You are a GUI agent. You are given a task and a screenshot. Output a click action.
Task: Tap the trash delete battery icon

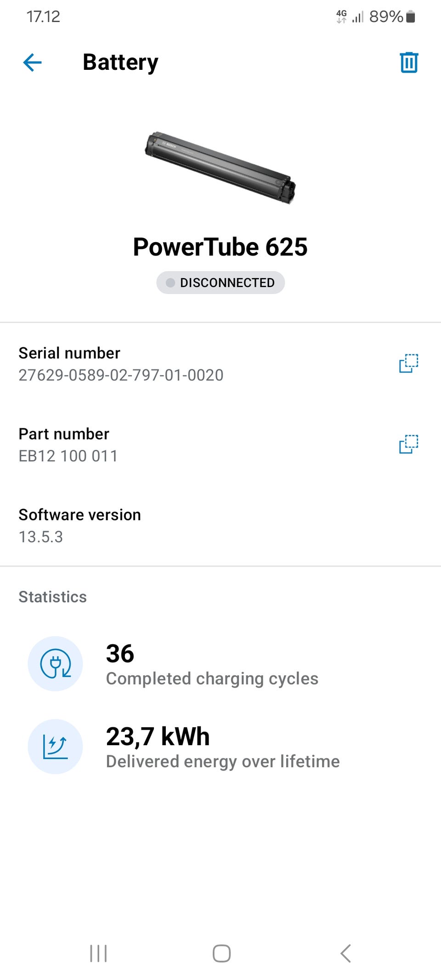click(x=408, y=62)
